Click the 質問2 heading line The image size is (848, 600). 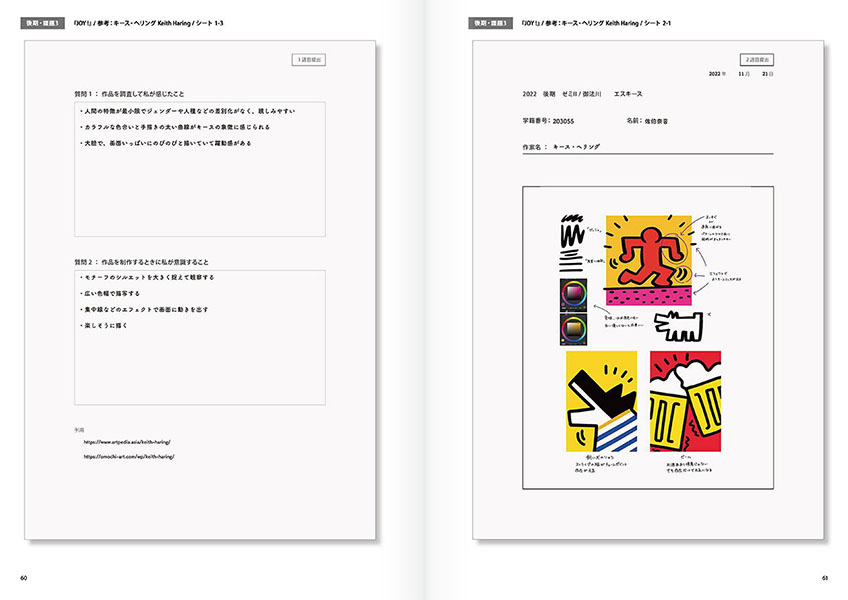tap(141, 262)
